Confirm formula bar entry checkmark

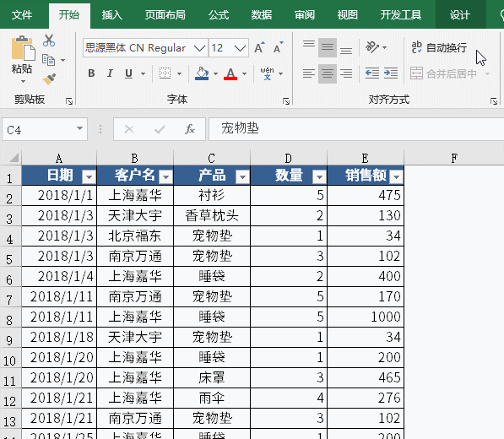pyautogui.click(x=160, y=129)
